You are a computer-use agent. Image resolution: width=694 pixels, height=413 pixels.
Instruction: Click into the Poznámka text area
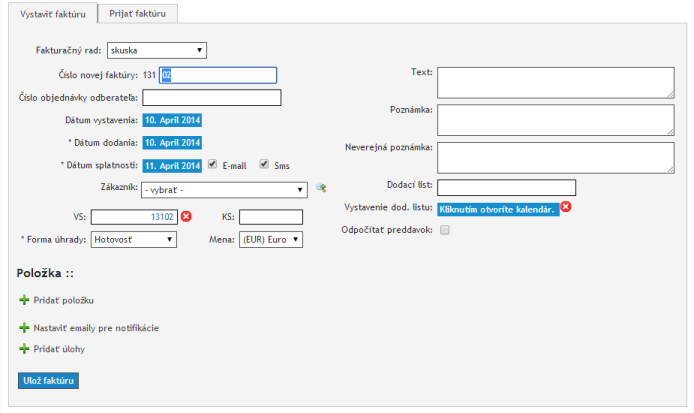click(556, 120)
